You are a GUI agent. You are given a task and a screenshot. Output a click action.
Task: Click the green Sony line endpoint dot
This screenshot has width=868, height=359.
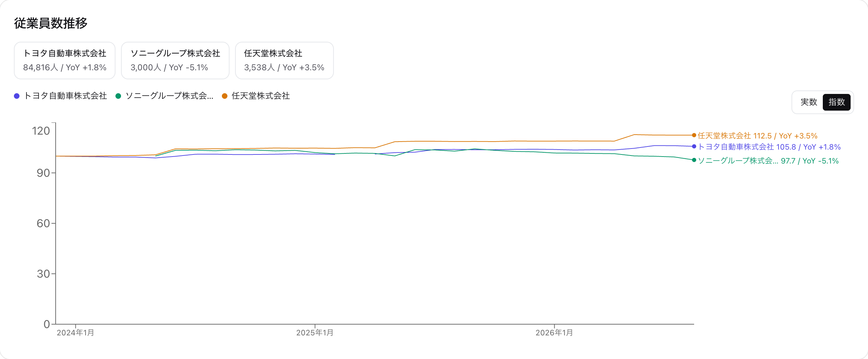(694, 160)
